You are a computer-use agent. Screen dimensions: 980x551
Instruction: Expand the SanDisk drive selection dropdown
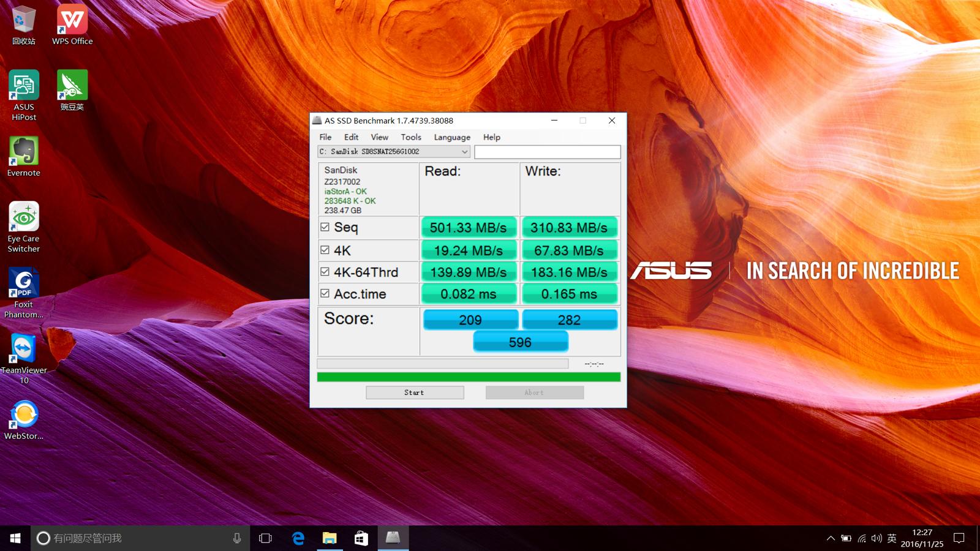tap(464, 152)
